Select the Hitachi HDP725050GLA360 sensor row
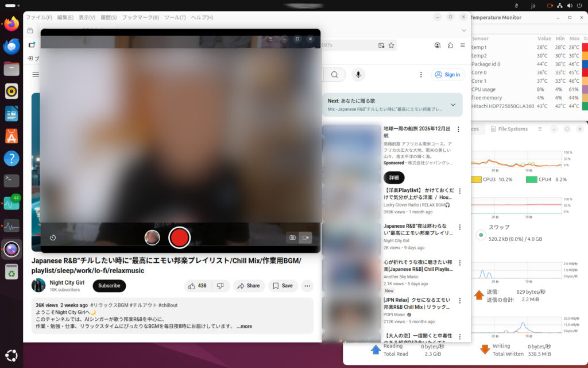Screen dimensions: 588x368 coord(529,106)
